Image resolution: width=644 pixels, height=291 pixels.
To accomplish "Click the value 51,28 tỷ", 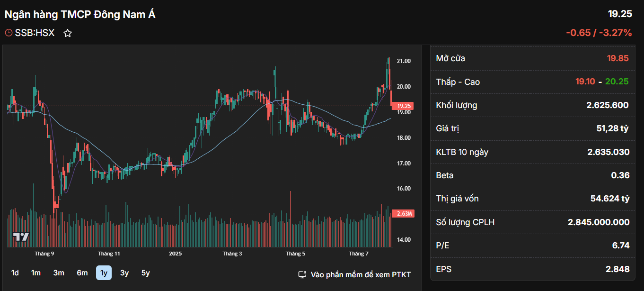I will [x=612, y=128].
